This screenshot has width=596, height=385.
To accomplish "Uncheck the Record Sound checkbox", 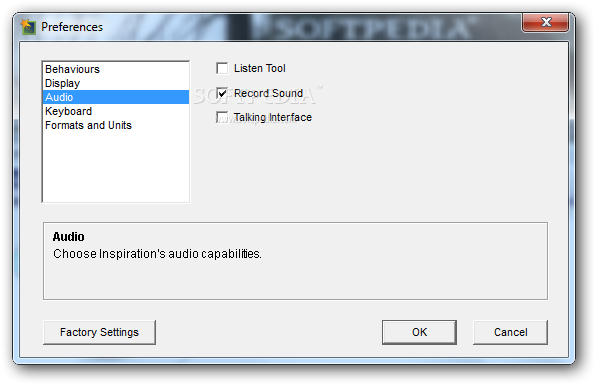I will point(222,93).
